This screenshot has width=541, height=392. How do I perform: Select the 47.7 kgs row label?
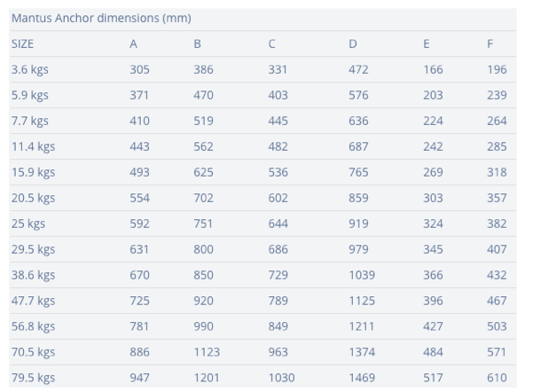click(x=33, y=301)
